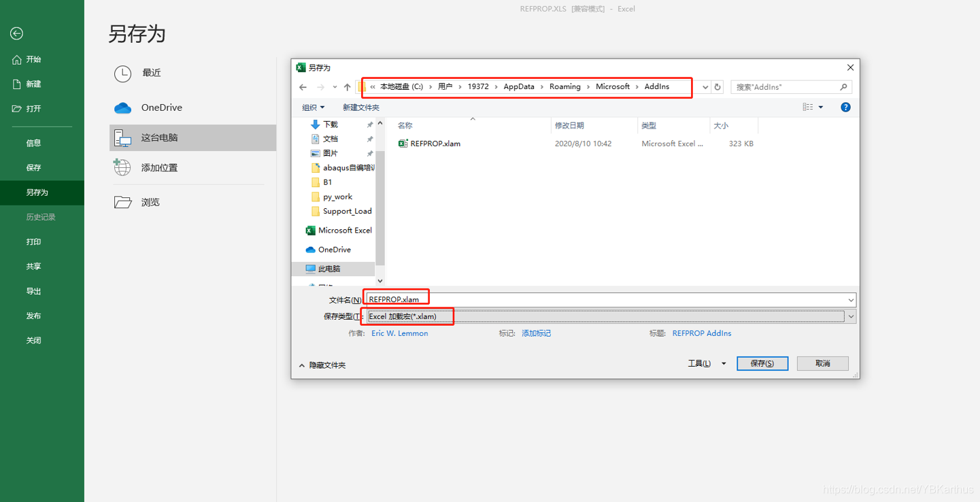This screenshot has width=980, height=502.
Task: Click the blue help question icon
Action: (x=845, y=107)
